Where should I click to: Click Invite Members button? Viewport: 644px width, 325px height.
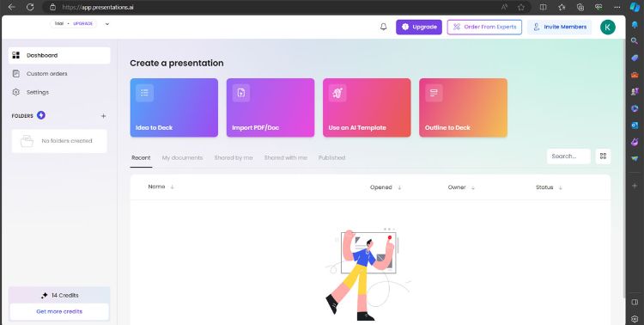click(x=559, y=28)
